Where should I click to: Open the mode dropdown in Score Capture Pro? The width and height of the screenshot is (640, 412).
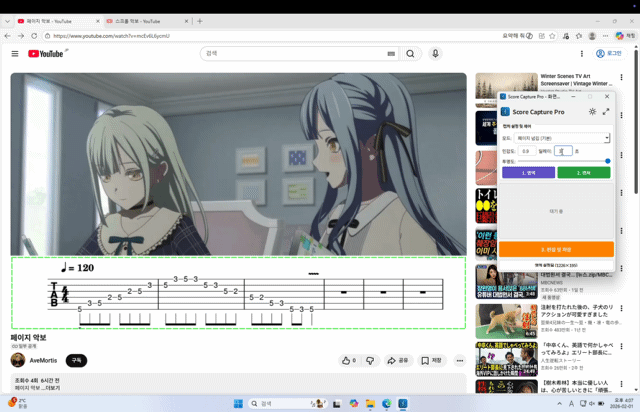(x=563, y=138)
